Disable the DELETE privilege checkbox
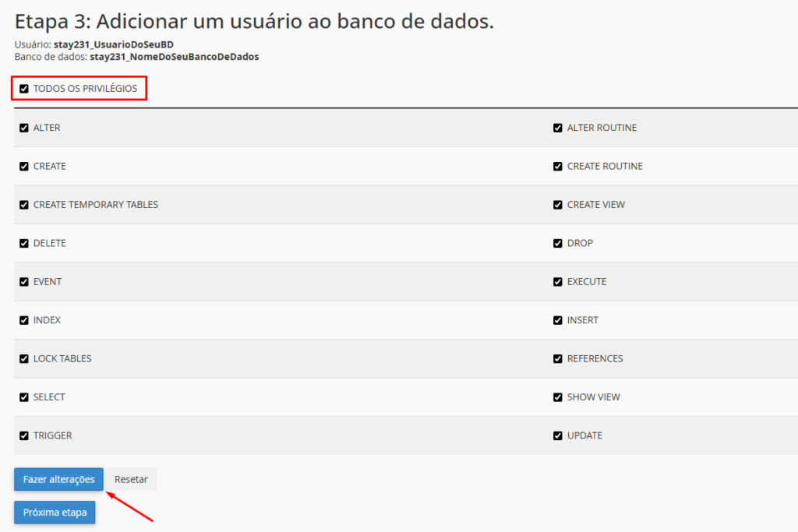 pyautogui.click(x=24, y=243)
